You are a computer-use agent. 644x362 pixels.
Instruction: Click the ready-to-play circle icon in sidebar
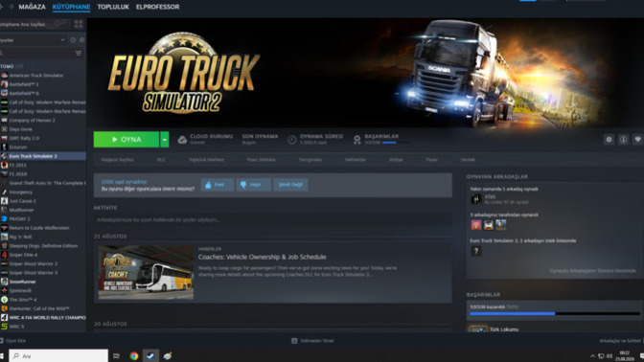81,40
